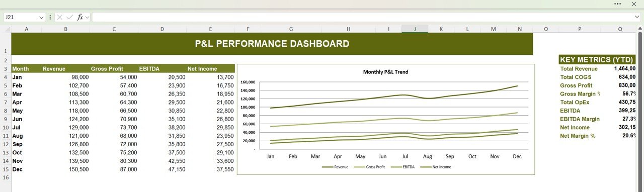The height and width of the screenshot is (192, 644).
Task: Click the Dec label on the chart x-axis
Action: pyautogui.click(x=517, y=156)
